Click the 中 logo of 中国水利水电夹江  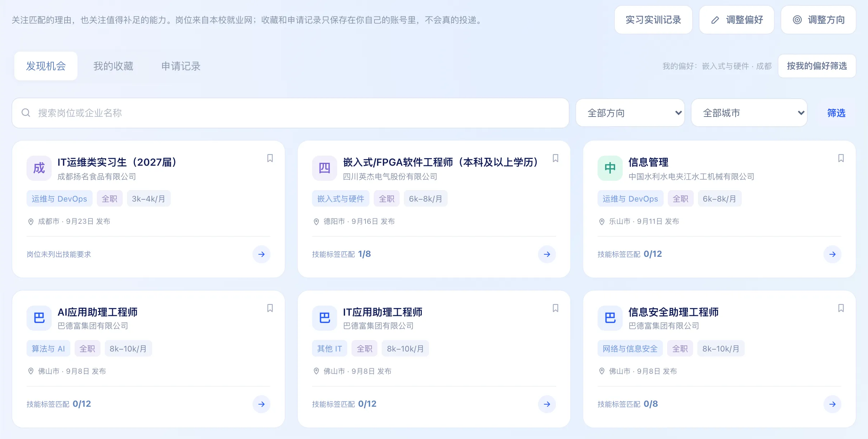click(x=610, y=168)
